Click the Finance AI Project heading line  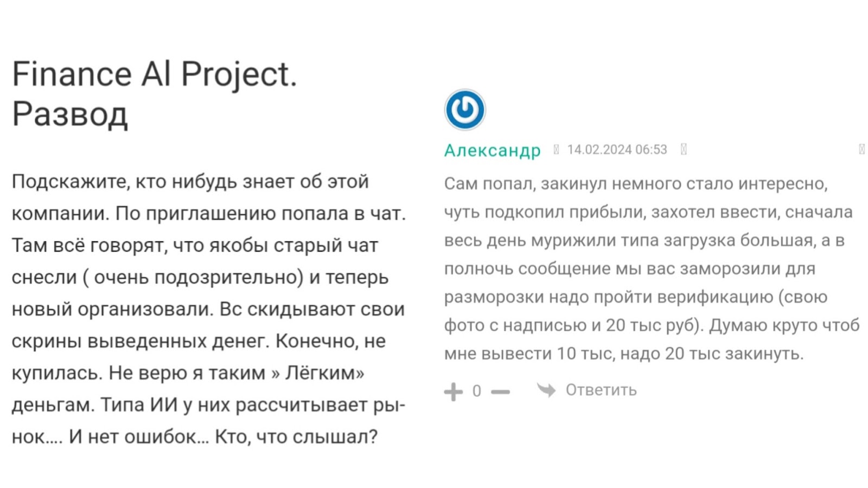155,74
